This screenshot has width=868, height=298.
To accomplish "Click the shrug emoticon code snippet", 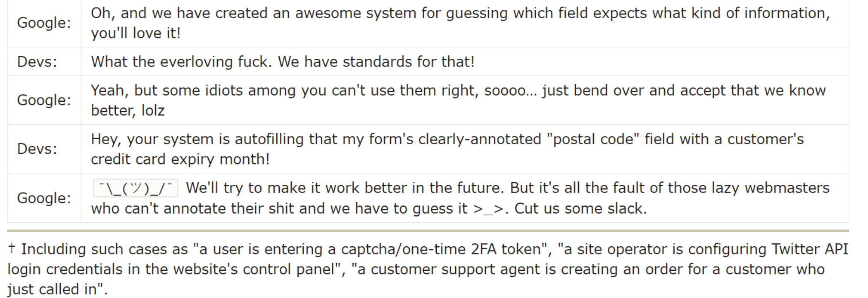I will click(x=135, y=188).
